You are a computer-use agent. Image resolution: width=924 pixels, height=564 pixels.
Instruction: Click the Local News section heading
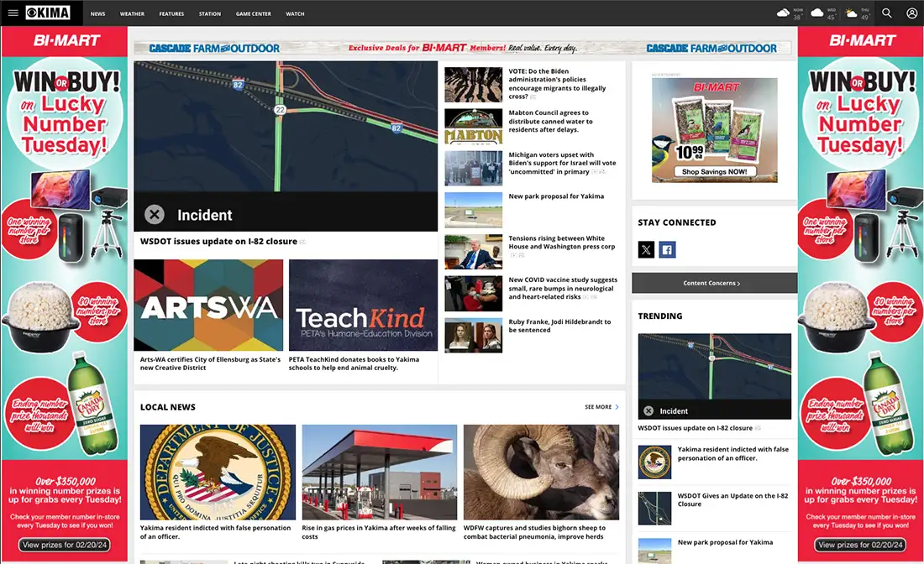pos(167,407)
